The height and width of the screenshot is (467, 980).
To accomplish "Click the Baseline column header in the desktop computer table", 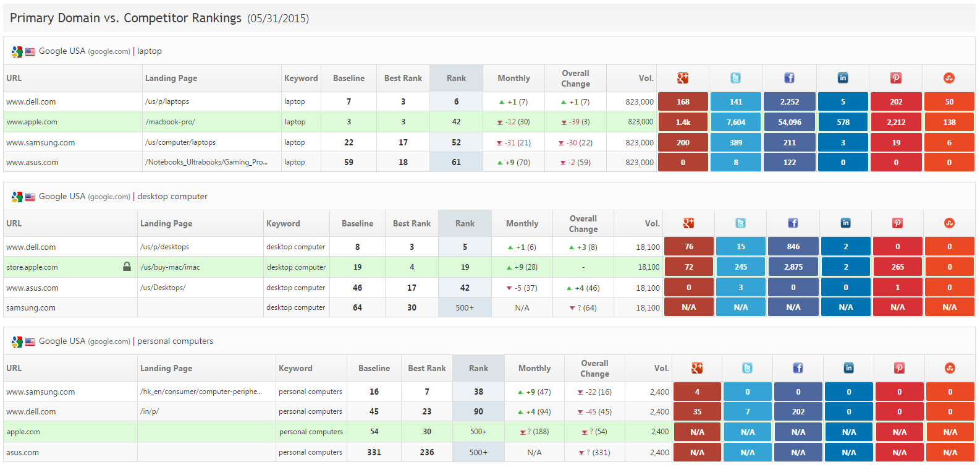I will pyautogui.click(x=357, y=224).
